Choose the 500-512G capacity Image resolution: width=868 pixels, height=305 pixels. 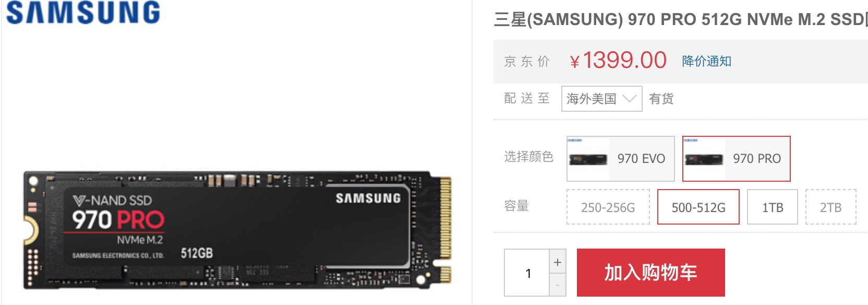pyautogui.click(x=698, y=207)
